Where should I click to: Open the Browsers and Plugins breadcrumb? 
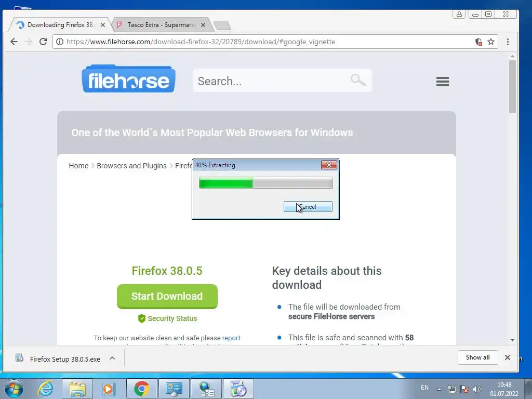click(131, 166)
